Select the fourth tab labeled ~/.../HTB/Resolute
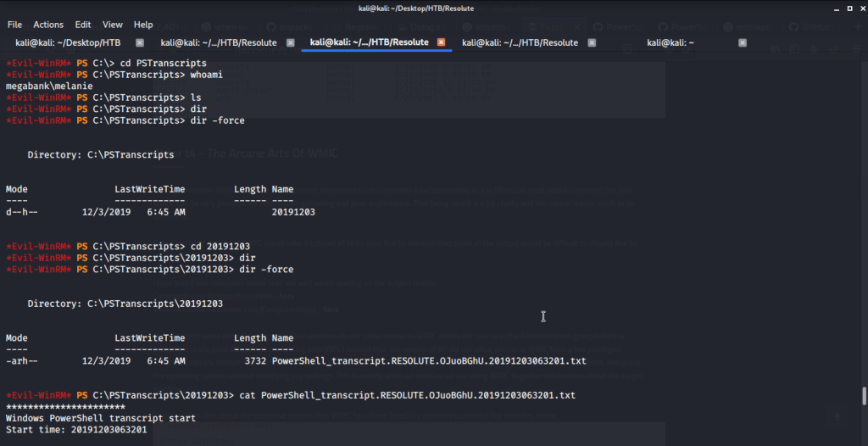 pyautogui.click(x=520, y=42)
